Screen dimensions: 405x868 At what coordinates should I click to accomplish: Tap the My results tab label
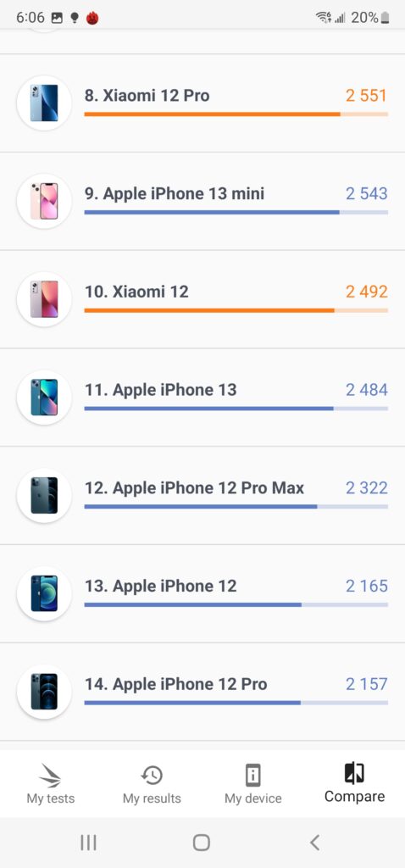(x=152, y=798)
